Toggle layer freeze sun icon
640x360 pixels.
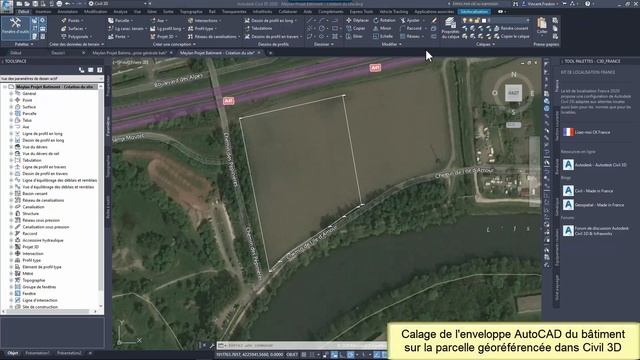point(471,20)
